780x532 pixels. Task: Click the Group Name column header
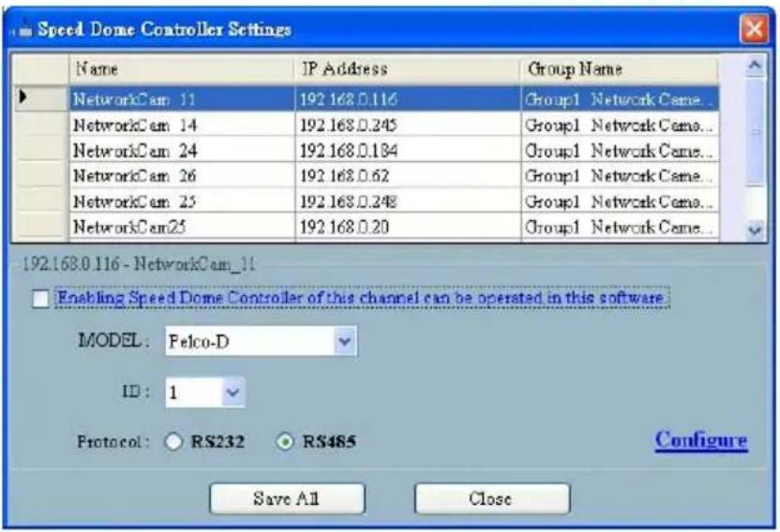tap(620, 69)
